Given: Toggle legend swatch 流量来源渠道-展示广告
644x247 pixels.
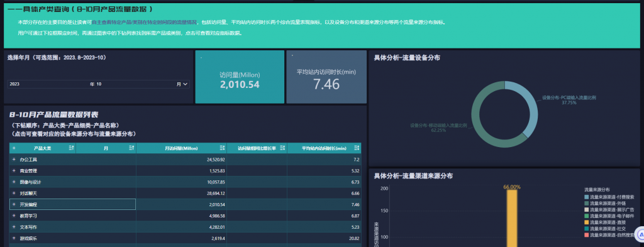Looking at the screenshot, I should tap(587, 210).
